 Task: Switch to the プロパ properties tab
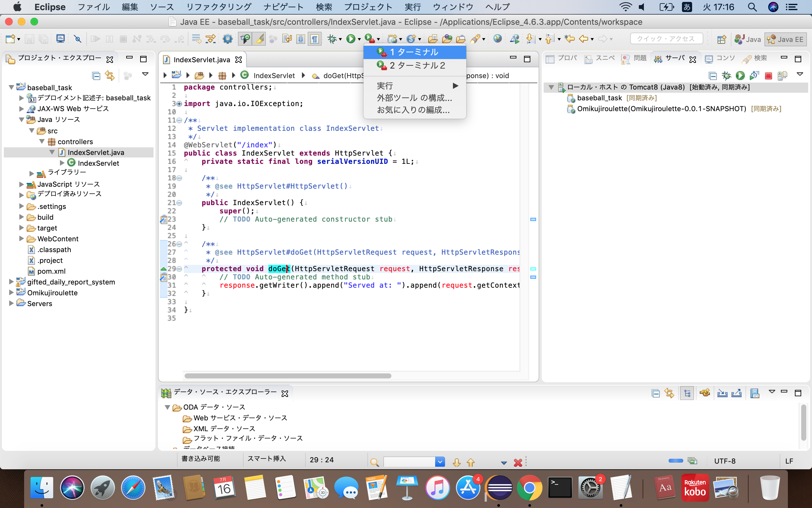[561, 58]
